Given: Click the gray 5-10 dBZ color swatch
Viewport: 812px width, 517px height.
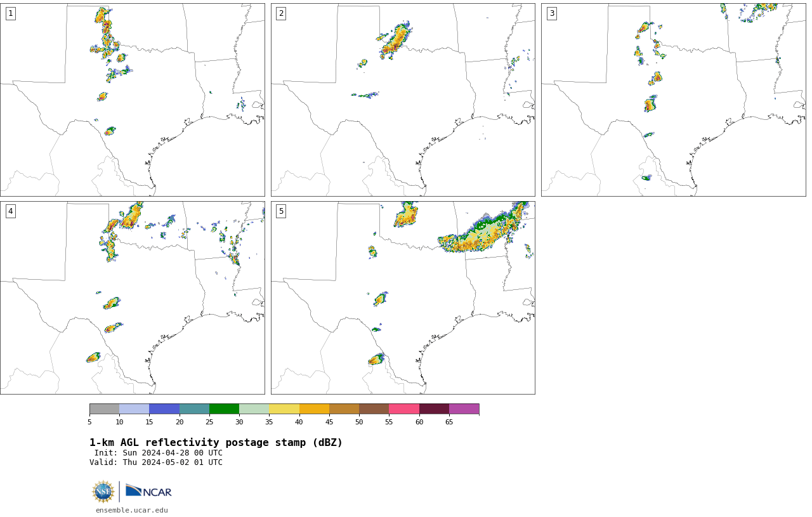Looking at the screenshot, I should click(x=104, y=409).
